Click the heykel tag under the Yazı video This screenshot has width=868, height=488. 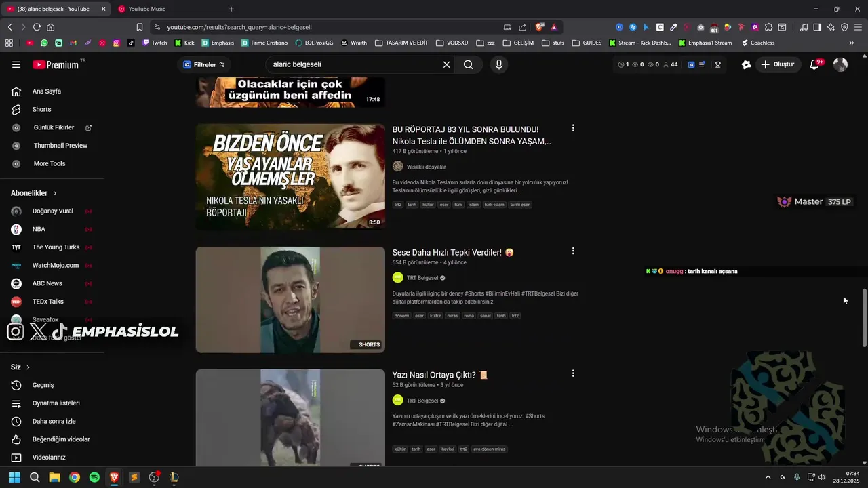448,449
